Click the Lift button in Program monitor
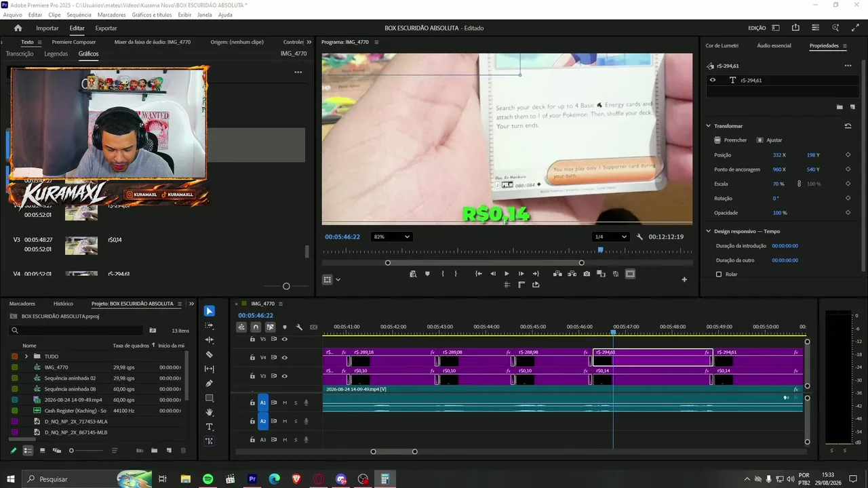 [x=557, y=274]
